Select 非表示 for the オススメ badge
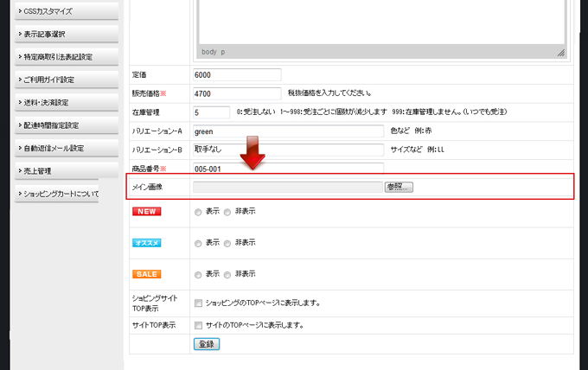Image resolution: width=588 pixels, height=370 pixels. coord(227,243)
